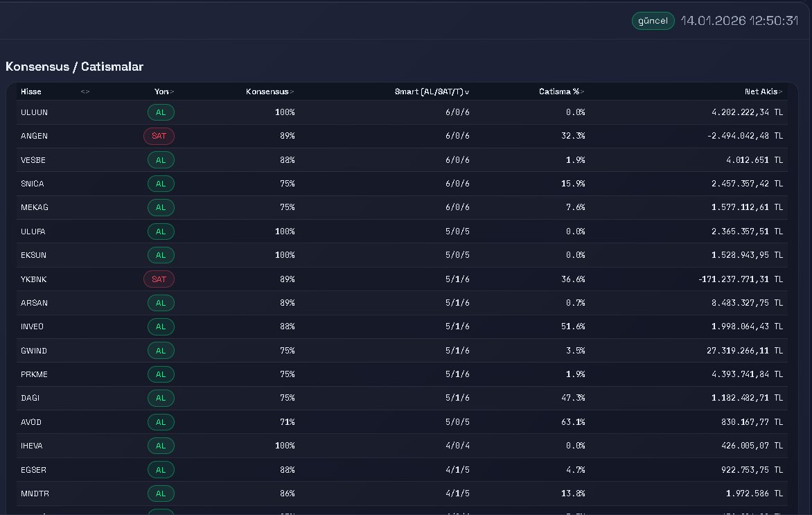Select the Konsensus / Catismalar heading
This screenshot has height=515, width=812.
(75, 67)
